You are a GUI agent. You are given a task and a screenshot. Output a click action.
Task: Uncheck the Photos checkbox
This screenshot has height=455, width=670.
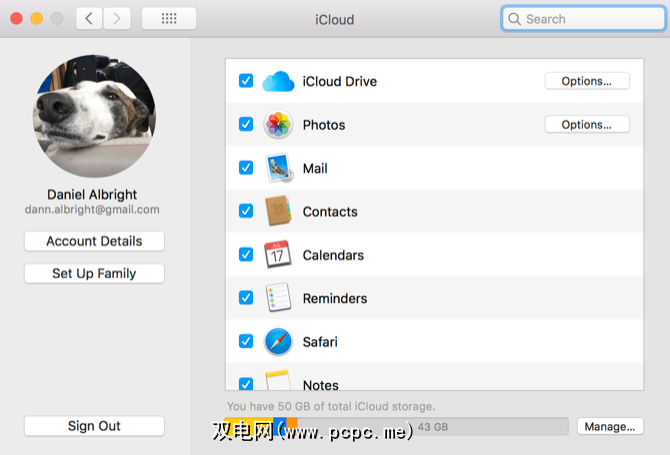click(246, 124)
